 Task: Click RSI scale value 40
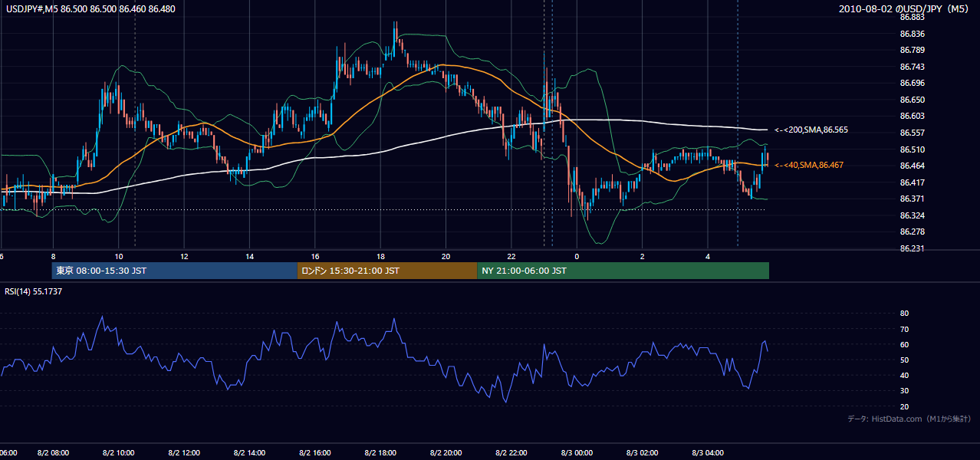pyautogui.click(x=904, y=375)
